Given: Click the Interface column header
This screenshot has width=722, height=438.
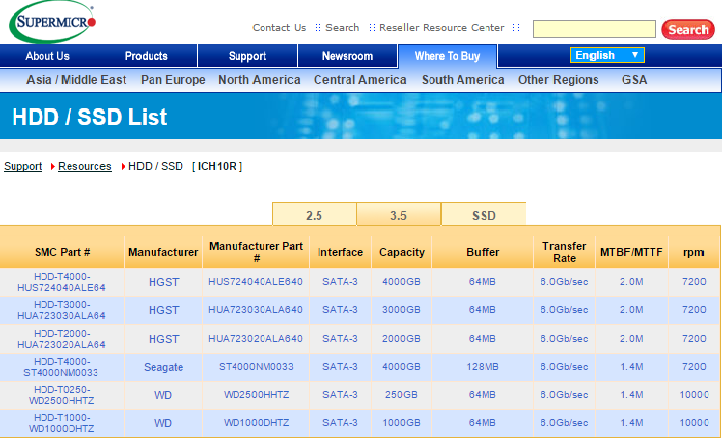Looking at the screenshot, I should click(340, 252).
